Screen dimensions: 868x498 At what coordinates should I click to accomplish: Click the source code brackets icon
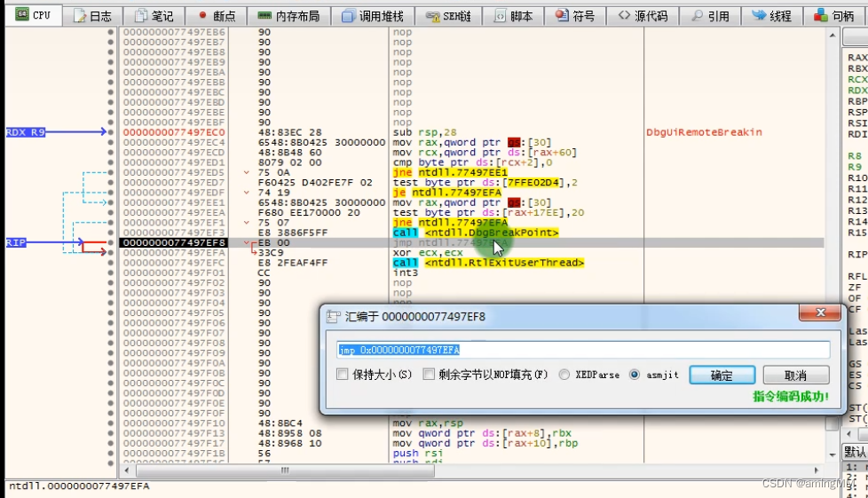click(624, 15)
